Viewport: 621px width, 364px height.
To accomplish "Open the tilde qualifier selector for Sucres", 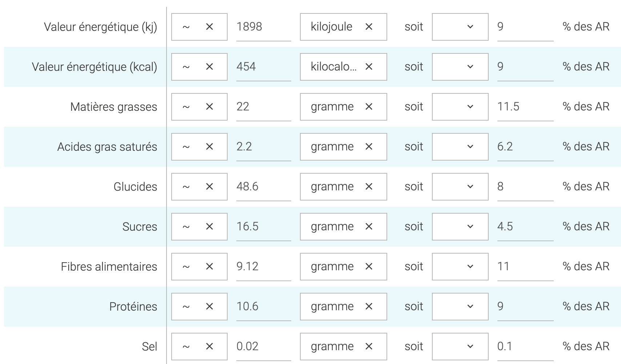I will (186, 227).
